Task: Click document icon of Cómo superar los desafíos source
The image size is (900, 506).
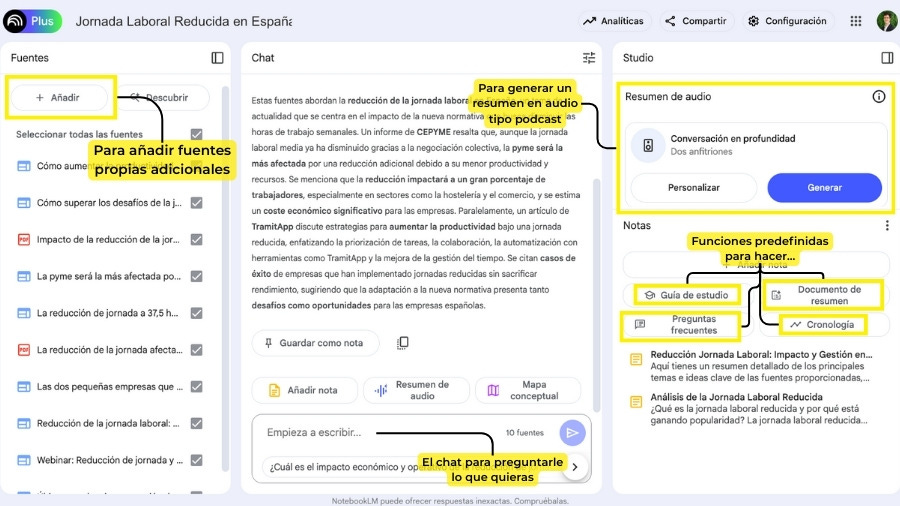Action: 24,203
